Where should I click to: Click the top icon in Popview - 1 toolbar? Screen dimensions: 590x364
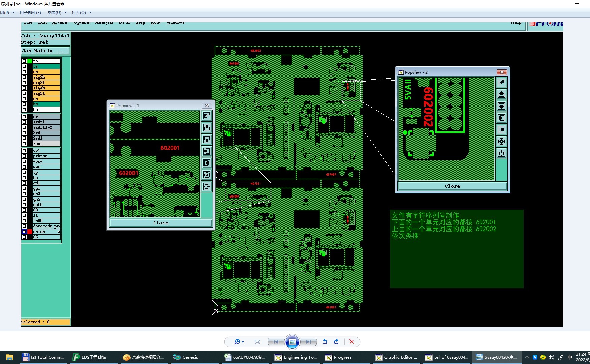[x=207, y=116]
